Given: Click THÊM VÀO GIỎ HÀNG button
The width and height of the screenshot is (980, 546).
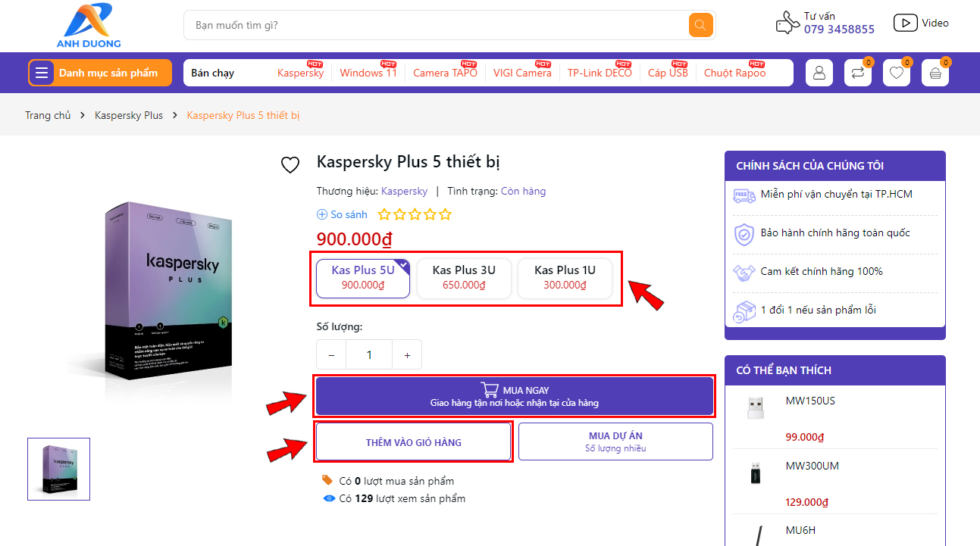Looking at the screenshot, I should 413,441.
